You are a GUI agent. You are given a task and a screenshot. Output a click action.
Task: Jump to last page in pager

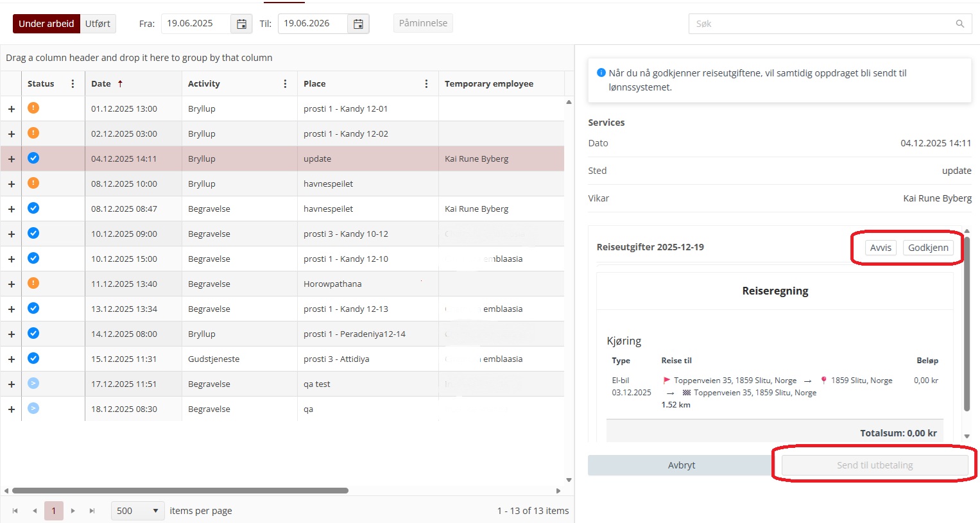pyautogui.click(x=92, y=511)
